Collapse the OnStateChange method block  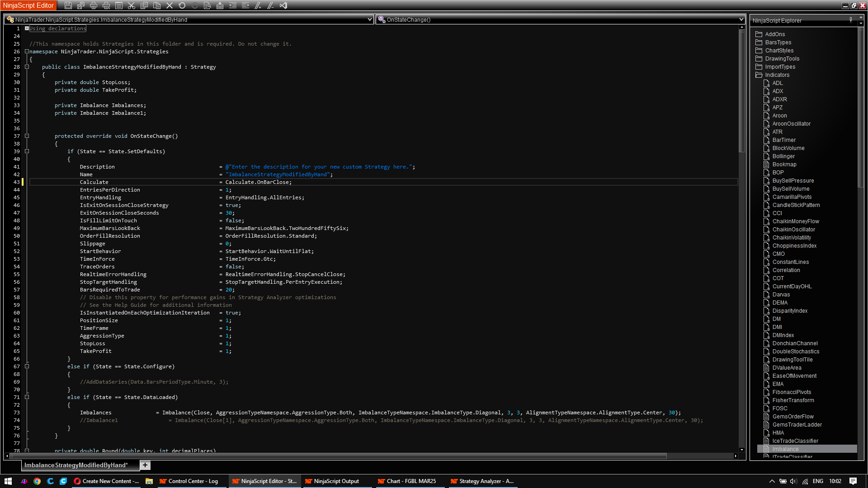coord(27,136)
